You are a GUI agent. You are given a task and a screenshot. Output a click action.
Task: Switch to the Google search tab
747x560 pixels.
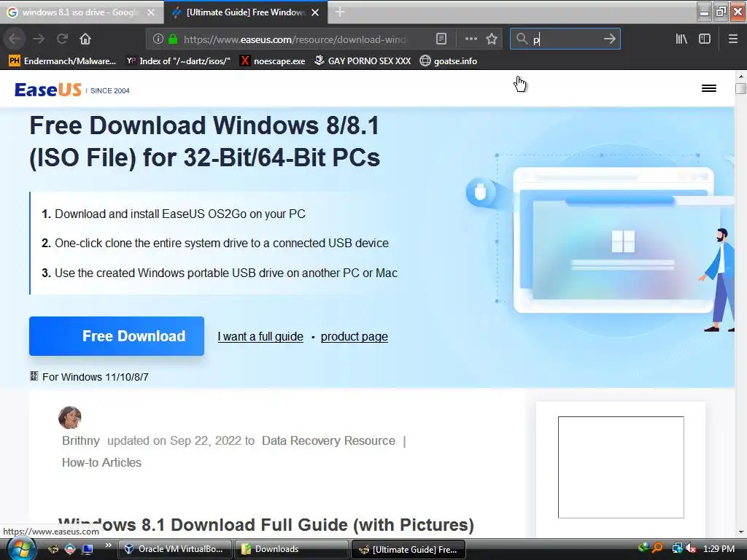[81, 12]
